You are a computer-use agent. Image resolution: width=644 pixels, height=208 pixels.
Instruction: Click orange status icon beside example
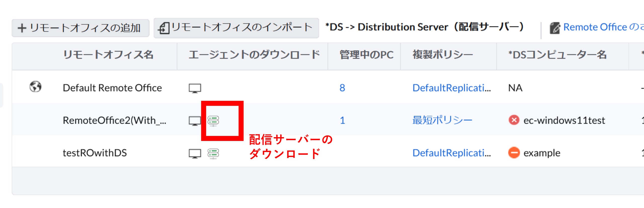(x=514, y=153)
